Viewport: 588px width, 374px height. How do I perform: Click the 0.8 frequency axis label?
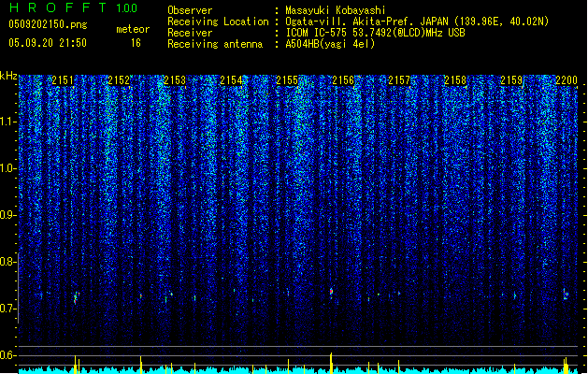[x=7, y=262]
